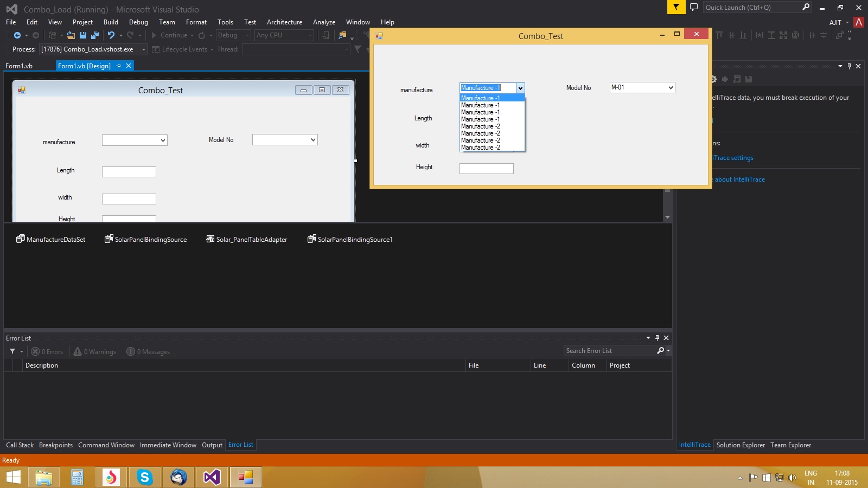Follow the about IntelliTrace link
The image size is (868, 488).
(739, 179)
